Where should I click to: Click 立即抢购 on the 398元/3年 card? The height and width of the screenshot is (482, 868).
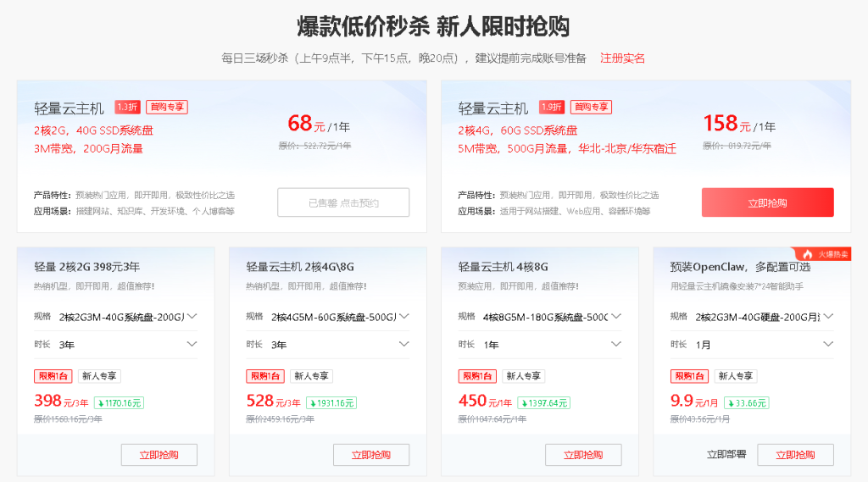pos(159,455)
